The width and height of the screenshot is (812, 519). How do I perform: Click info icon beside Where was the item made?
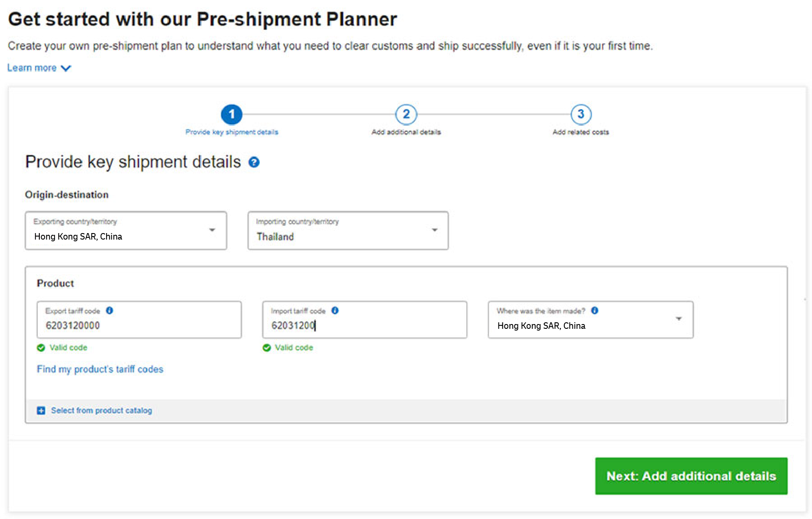pos(595,311)
